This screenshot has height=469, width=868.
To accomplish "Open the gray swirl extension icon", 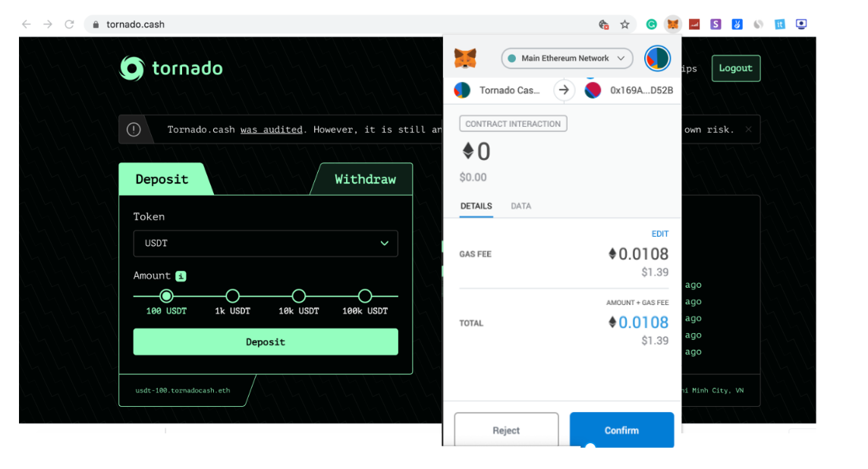I will point(759,24).
